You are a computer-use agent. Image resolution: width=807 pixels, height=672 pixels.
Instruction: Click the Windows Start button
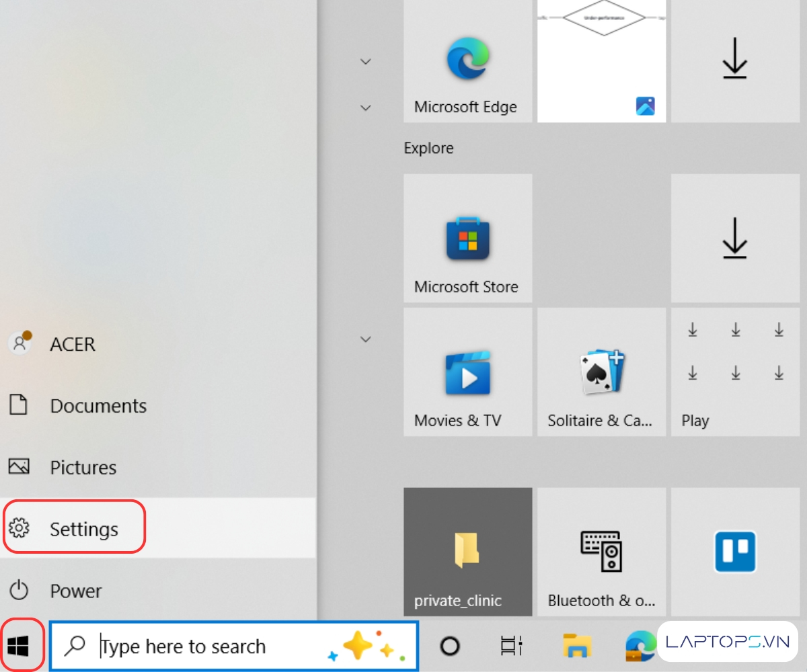click(x=18, y=646)
